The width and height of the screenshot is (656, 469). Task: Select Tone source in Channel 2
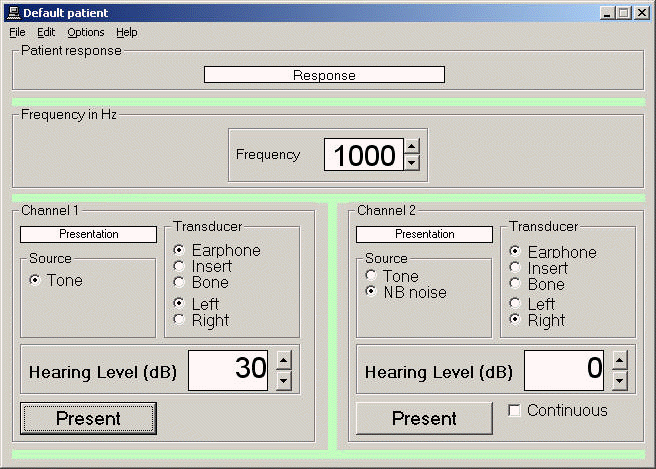click(x=371, y=276)
